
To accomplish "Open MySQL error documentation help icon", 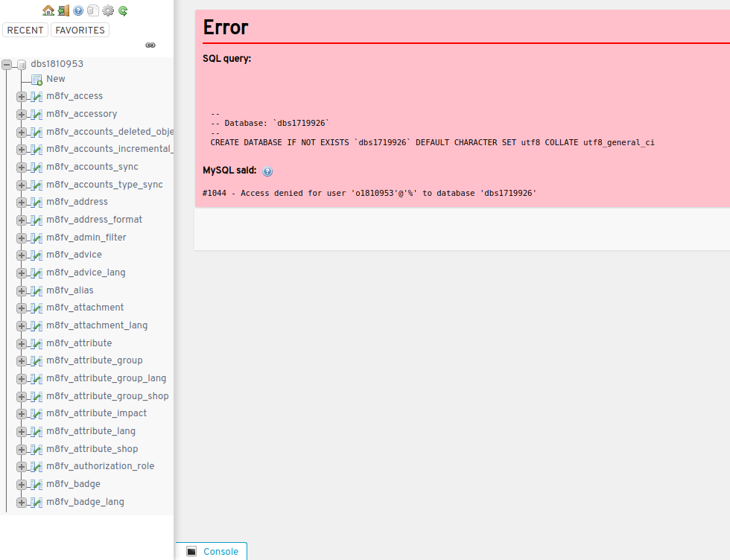I will click(x=267, y=171).
